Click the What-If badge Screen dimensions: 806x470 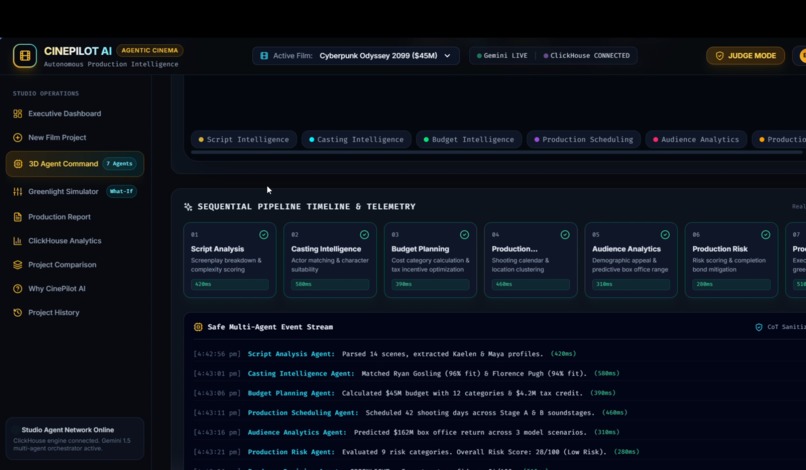(121, 191)
